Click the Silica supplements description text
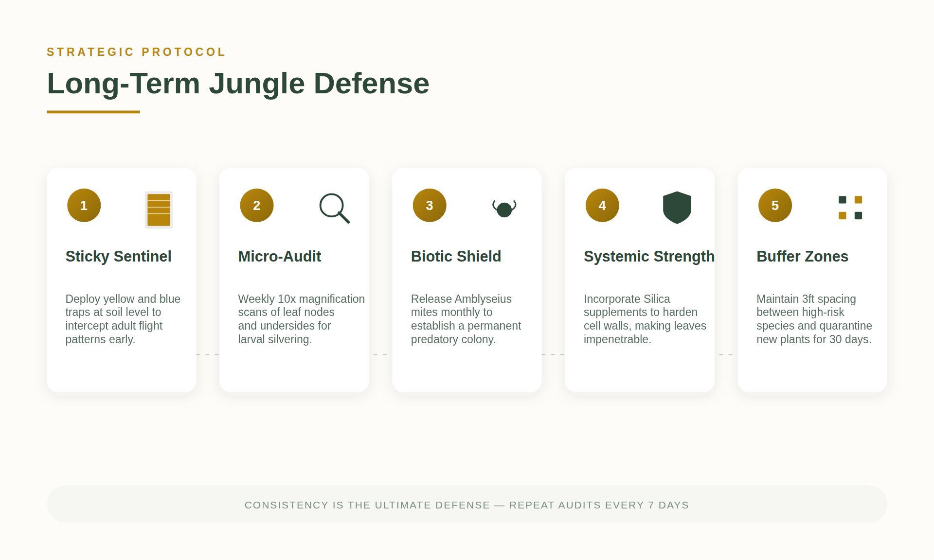The width and height of the screenshot is (934, 560). (x=645, y=319)
